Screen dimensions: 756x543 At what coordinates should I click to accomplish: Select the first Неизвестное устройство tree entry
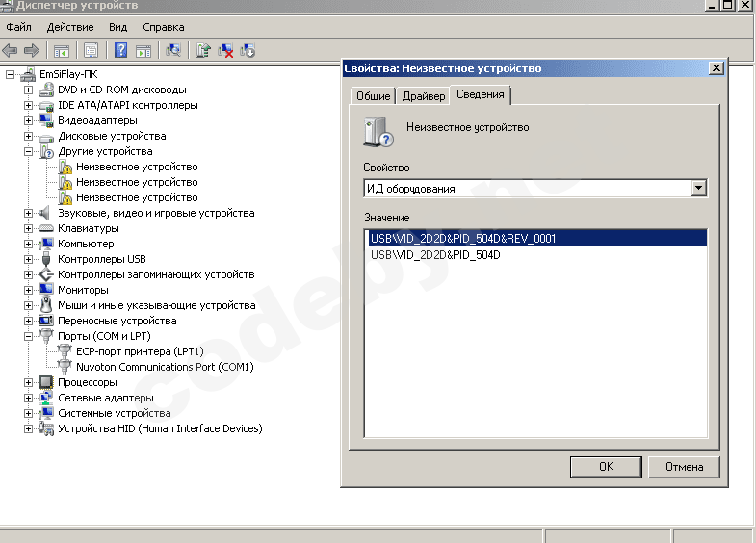pyautogui.click(x=137, y=167)
